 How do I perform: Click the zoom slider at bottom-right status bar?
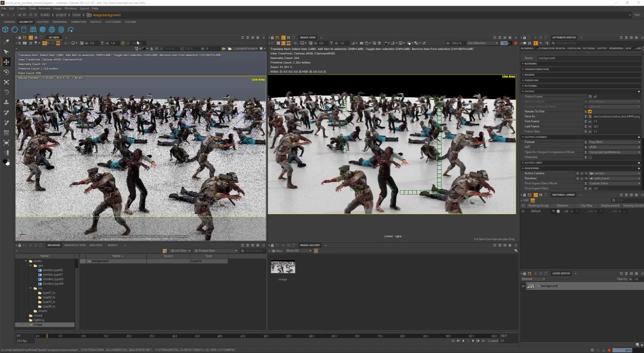(x=623, y=350)
